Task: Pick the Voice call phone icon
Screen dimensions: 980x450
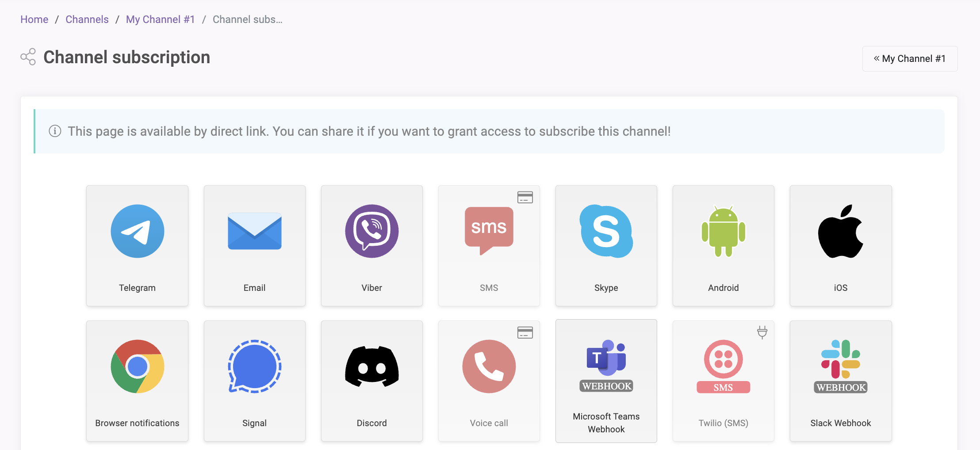Action: [x=489, y=366]
